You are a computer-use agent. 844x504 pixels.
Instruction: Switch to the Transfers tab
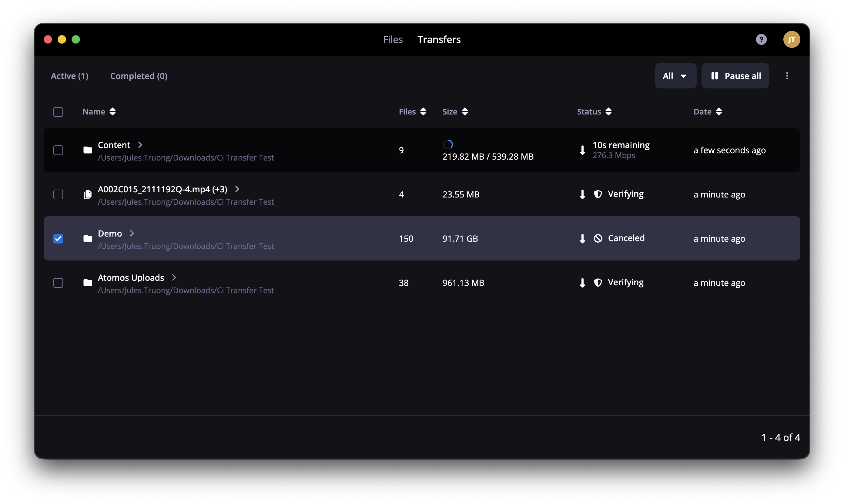pos(439,39)
